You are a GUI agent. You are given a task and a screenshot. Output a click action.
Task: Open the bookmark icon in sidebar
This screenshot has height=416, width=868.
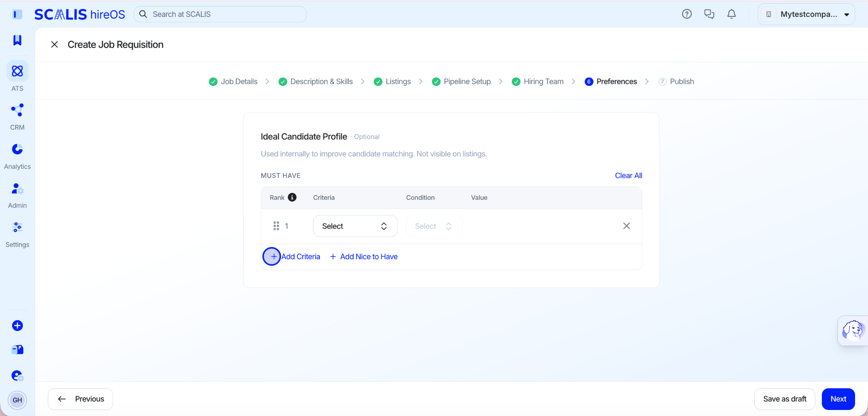(17, 40)
